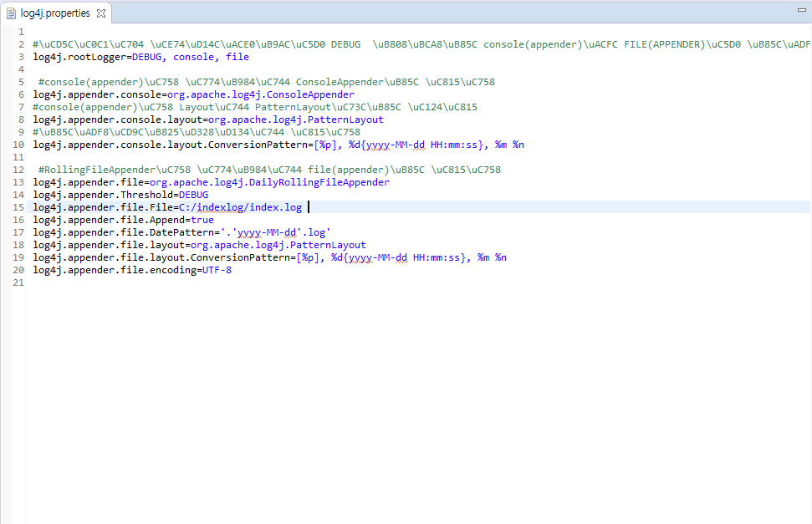The image size is (812, 524).
Task: Click 'org.apache.log4j.PatternLayout' value on line 8
Action: (x=296, y=120)
